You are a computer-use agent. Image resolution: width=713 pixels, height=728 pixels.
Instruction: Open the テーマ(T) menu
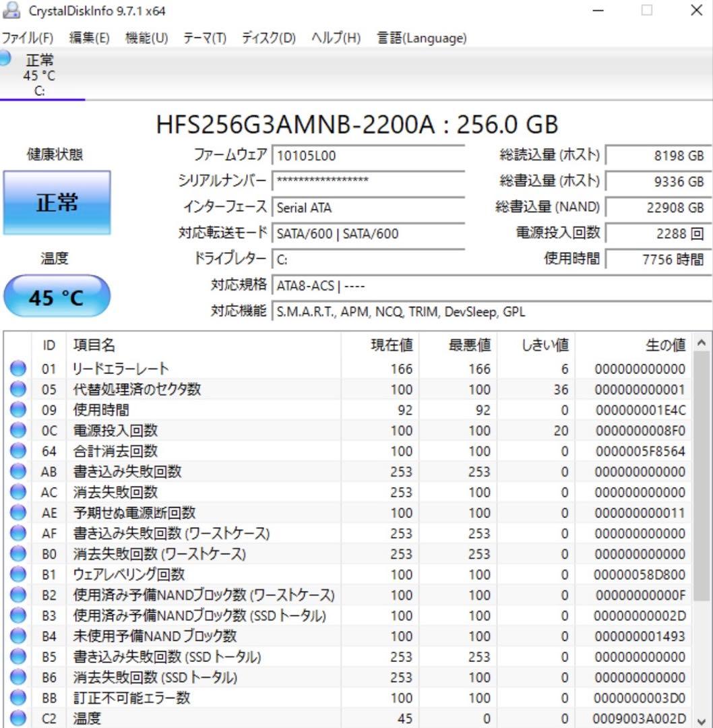pos(203,38)
